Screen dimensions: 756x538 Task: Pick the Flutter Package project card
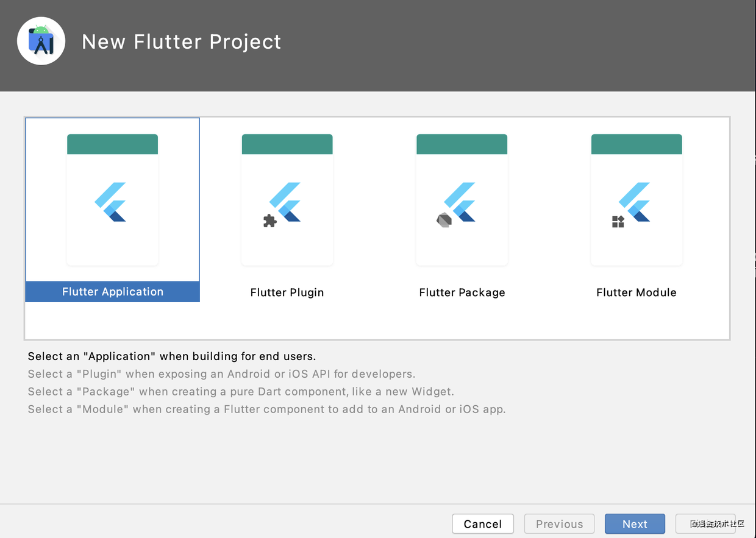tap(462, 200)
